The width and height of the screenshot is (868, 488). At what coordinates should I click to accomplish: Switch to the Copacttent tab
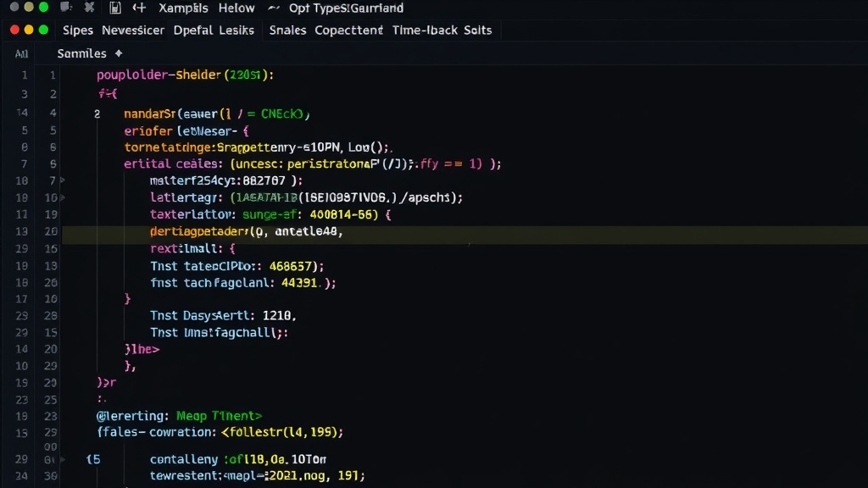348,30
